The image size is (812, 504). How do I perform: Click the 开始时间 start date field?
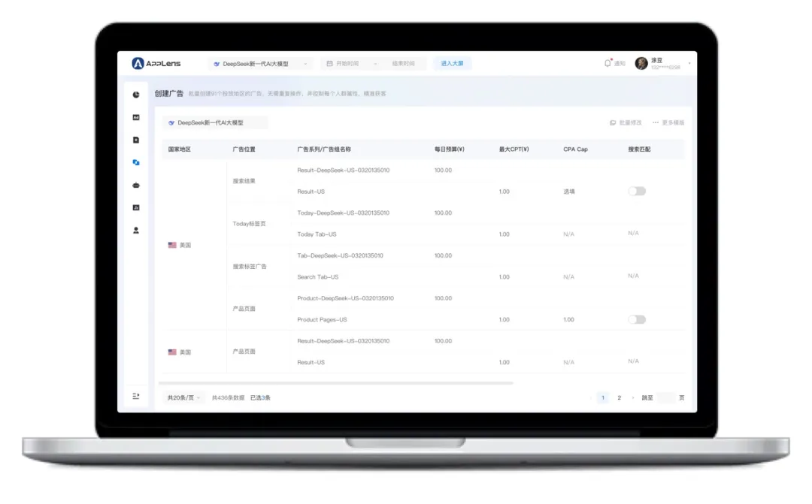pos(347,64)
